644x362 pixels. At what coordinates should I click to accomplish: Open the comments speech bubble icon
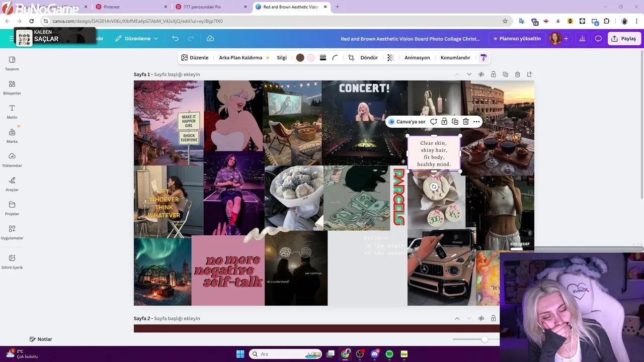click(598, 39)
